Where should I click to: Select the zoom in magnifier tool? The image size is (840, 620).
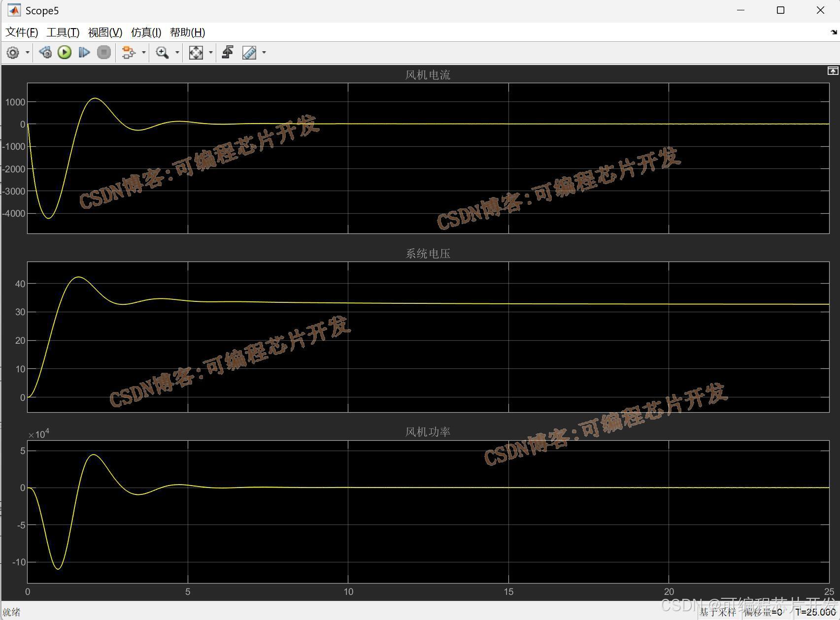click(x=162, y=52)
